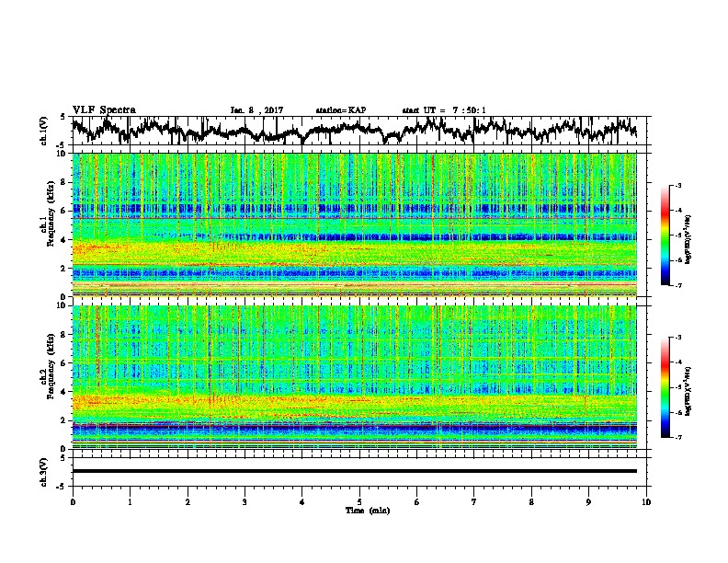
Task: Click inside the ch.2 spectrogram panel
Action: pos(354,377)
